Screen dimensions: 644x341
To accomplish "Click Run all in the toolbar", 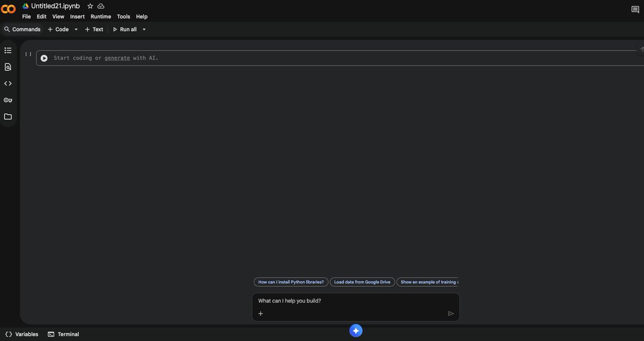I will click(125, 29).
